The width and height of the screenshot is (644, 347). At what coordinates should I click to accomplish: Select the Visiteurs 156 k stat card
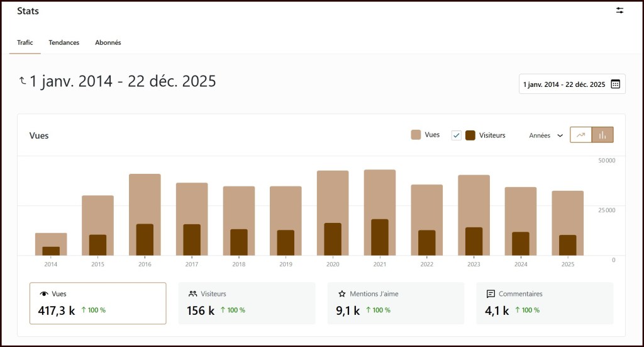(x=247, y=303)
